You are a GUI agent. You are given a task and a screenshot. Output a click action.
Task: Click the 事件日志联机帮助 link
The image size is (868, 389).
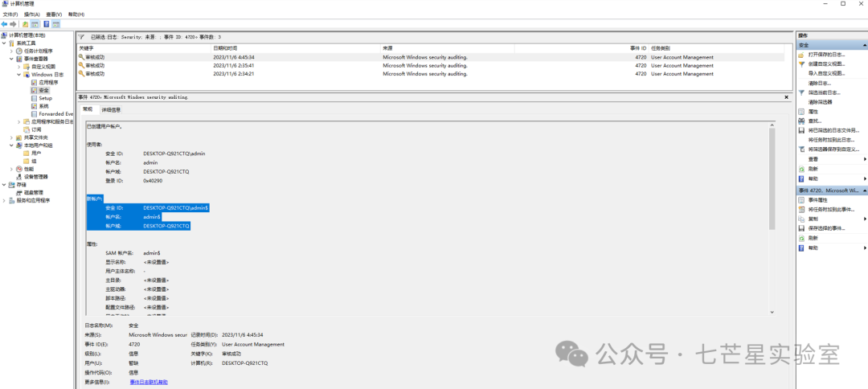click(149, 382)
